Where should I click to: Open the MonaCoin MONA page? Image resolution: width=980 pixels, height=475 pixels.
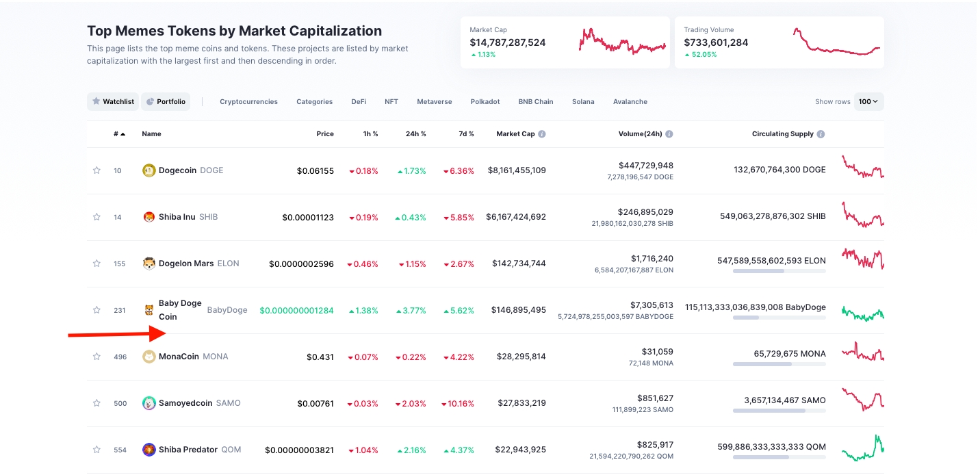(194, 357)
